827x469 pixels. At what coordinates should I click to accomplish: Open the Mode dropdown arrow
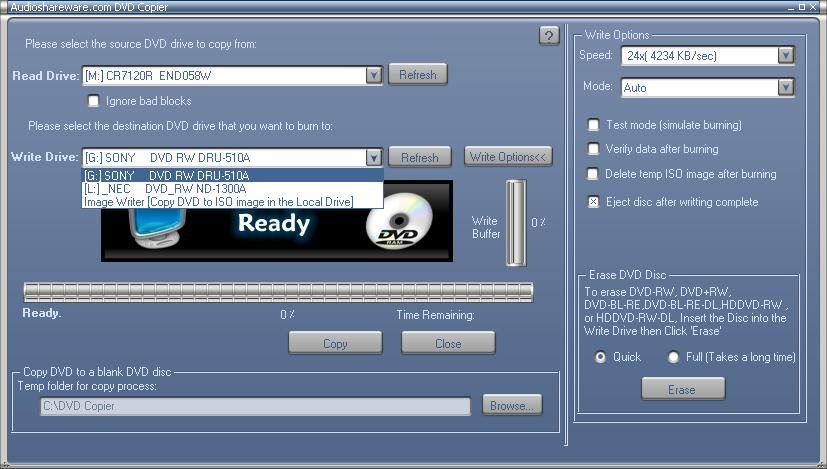coord(786,87)
